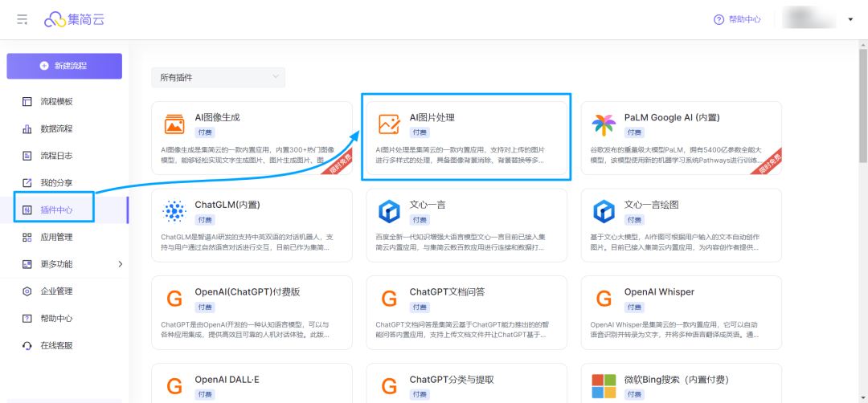Open the 文心一言 plugin title
Screen dimensions: 868x403
[428, 205]
